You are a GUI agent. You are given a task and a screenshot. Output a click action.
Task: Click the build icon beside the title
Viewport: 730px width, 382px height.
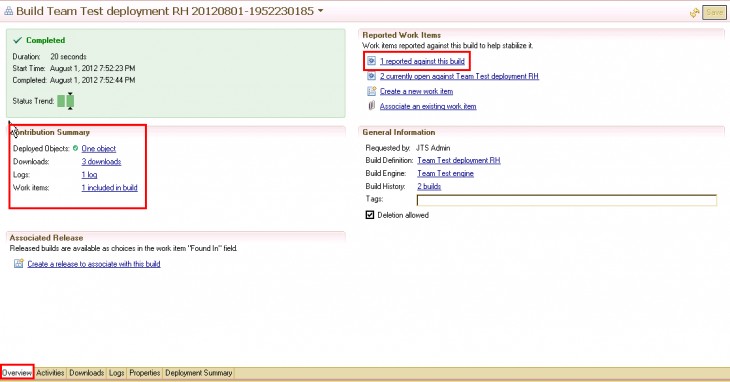pos(8,11)
